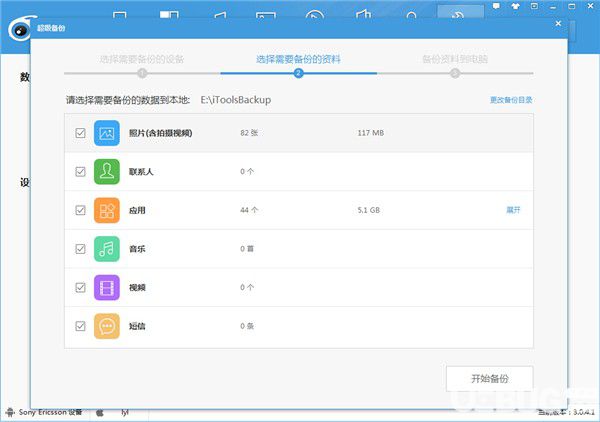Click the 应用 label
This screenshot has width=600, height=422.
point(137,210)
